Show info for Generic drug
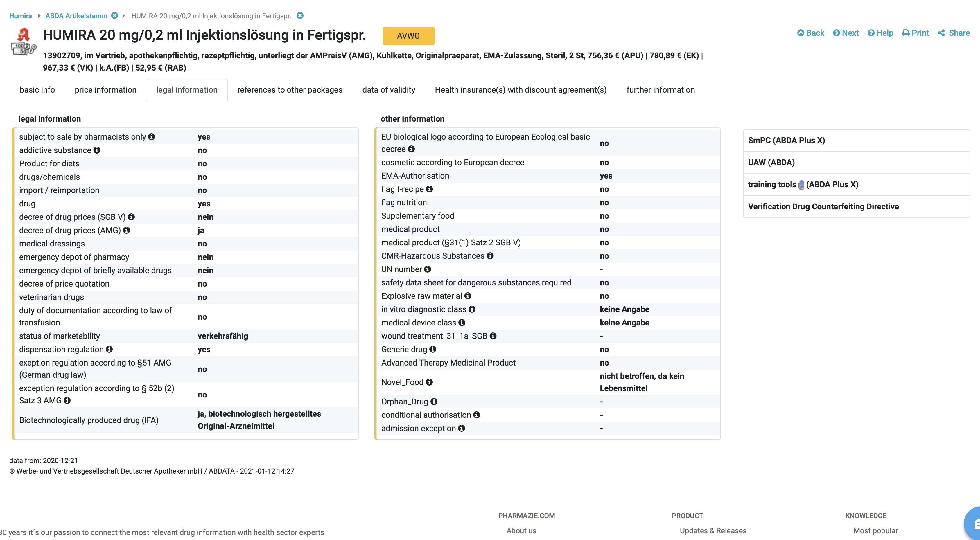This screenshot has width=980, height=540. pos(433,349)
